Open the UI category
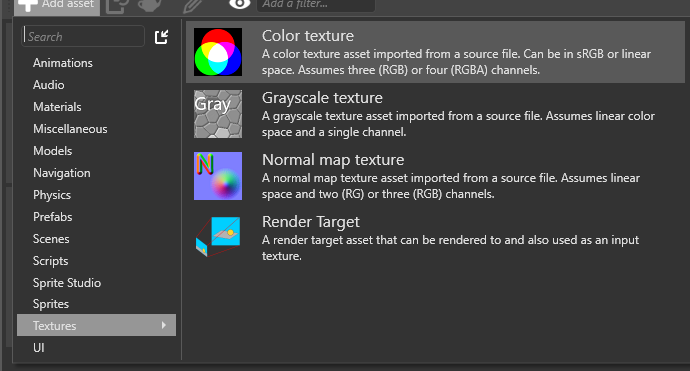 point(39,348)
